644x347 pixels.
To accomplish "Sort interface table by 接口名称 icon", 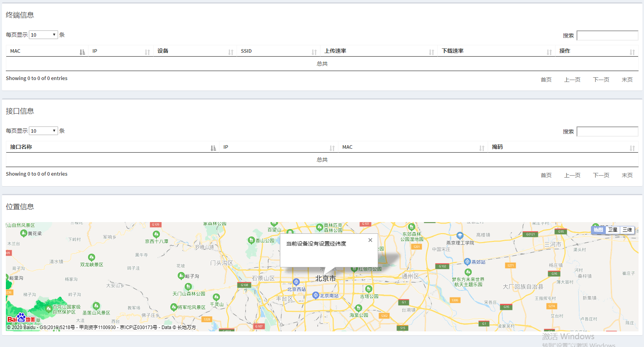I will 213,148.
